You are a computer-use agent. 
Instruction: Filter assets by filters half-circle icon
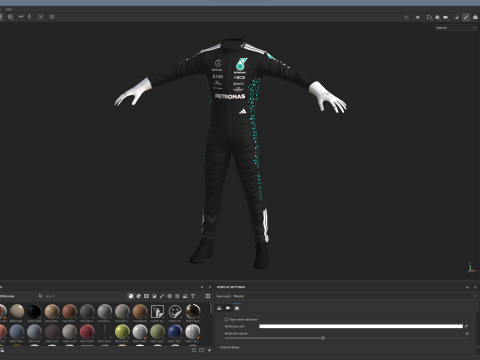(154, 296)
